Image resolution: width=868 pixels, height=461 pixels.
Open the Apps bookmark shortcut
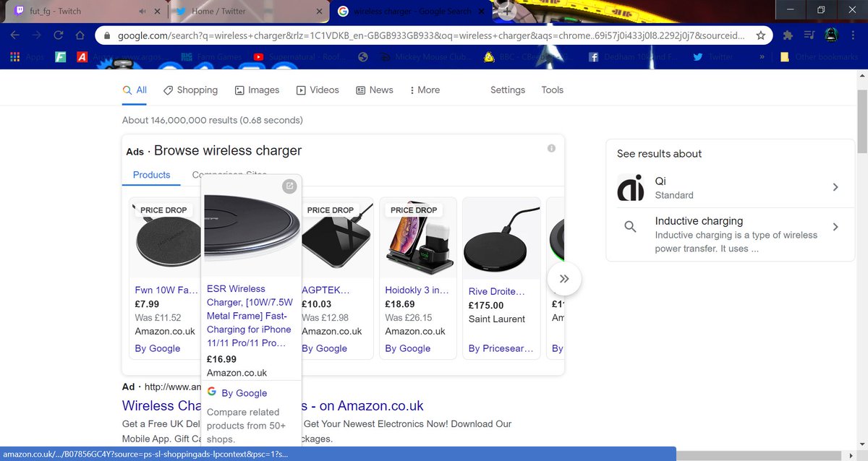pos(27,57)
